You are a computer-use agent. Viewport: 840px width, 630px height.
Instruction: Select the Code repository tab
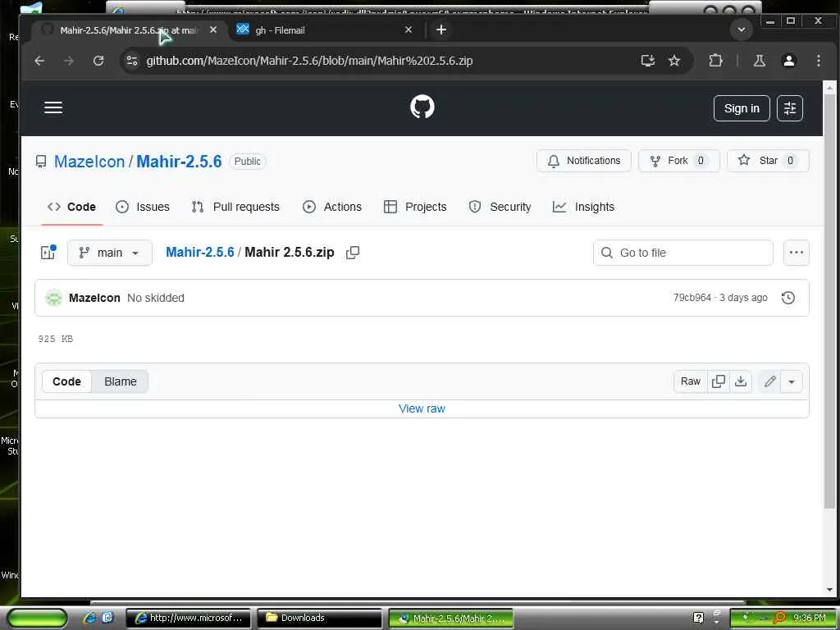coord(72,207)
